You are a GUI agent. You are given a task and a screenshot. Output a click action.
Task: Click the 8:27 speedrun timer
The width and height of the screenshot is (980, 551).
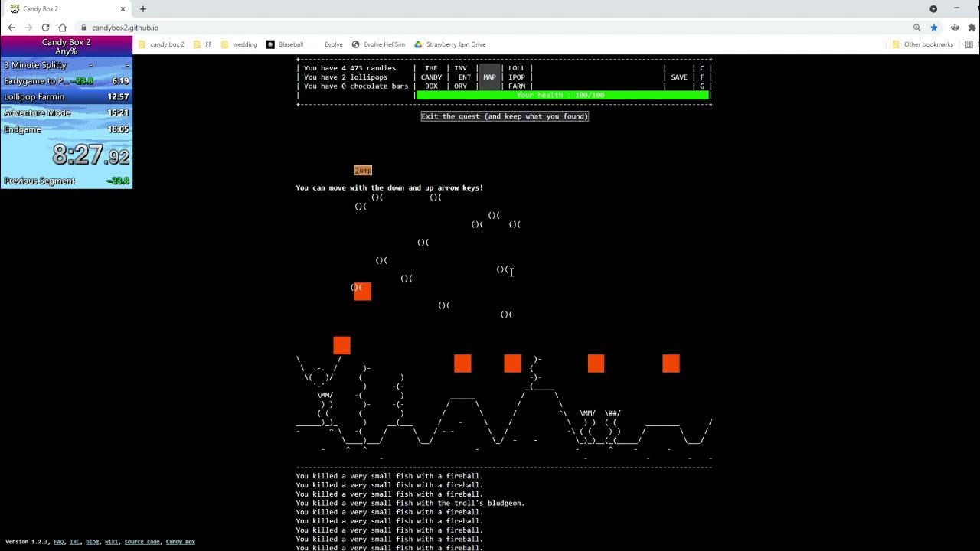click(x=90, y=155)
